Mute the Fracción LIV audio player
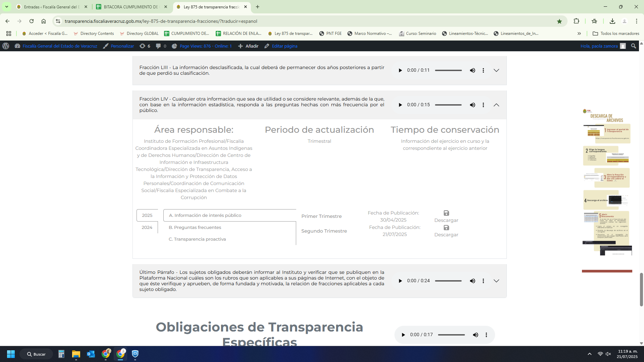 point(472,105)
